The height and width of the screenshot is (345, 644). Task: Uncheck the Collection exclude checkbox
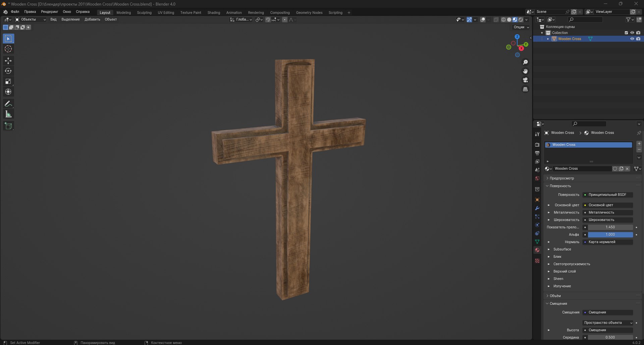626,33
